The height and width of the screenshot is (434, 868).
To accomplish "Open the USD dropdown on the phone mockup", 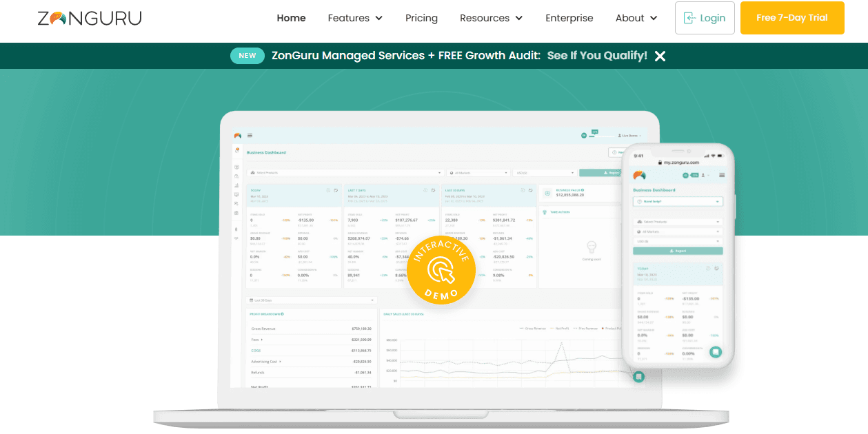I will pyautogui.click(x=678, y=241).
